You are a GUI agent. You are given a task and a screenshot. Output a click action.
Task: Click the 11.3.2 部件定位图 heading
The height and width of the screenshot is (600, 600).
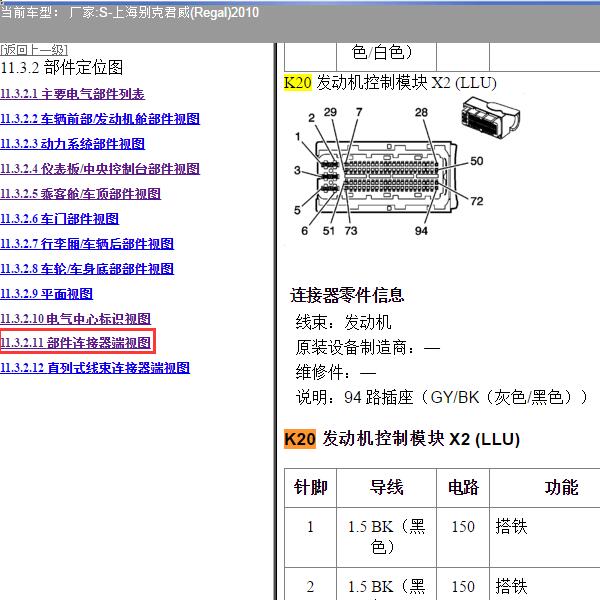[x=62, y=68]
